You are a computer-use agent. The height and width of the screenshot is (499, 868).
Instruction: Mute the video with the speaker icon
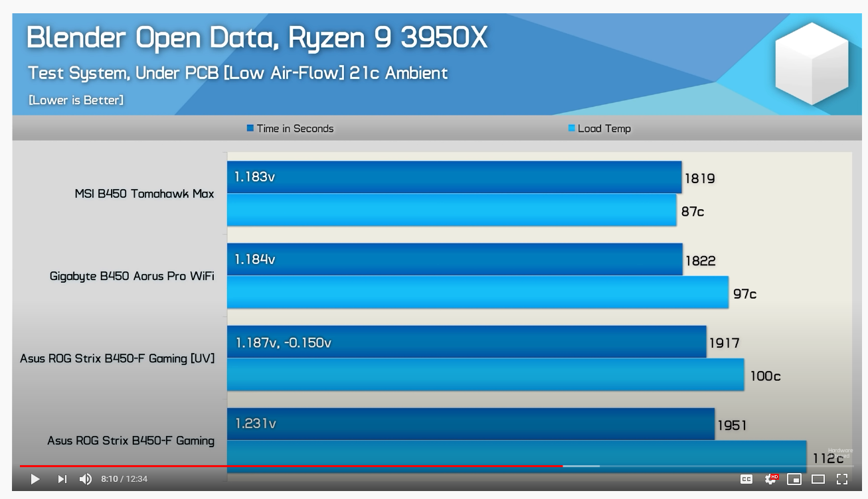coord(86,479)
